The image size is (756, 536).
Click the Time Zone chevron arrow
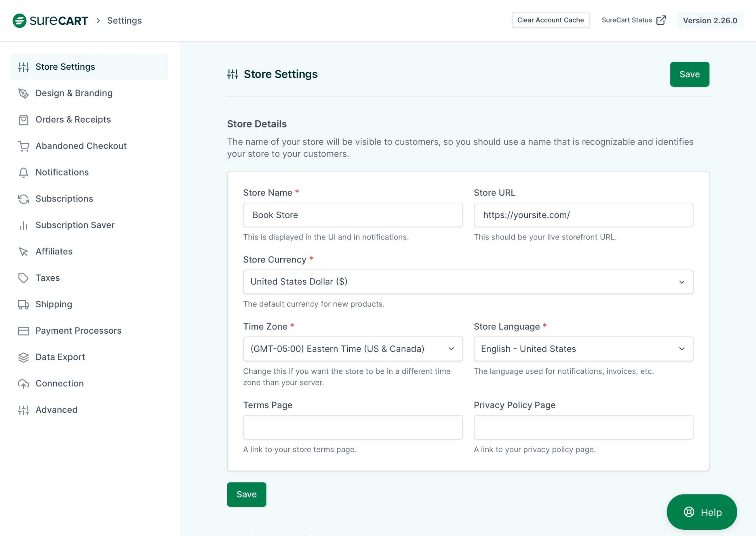click(451, 349)
